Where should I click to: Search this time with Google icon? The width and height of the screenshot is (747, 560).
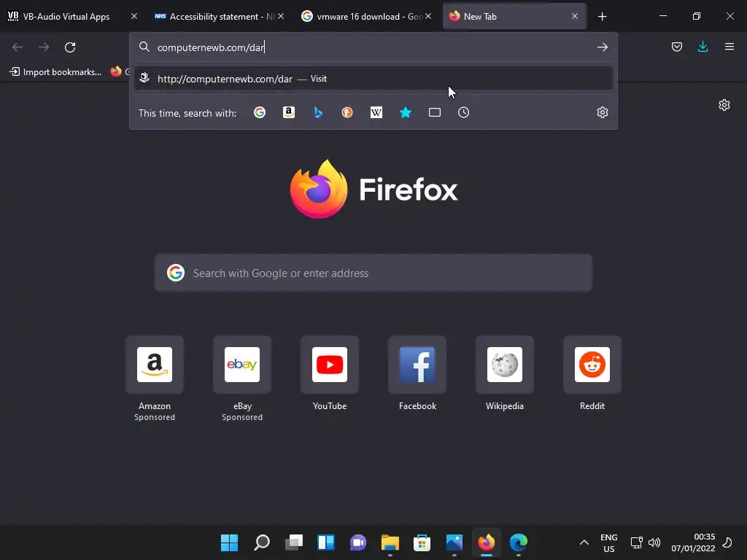tap(260, 112)
